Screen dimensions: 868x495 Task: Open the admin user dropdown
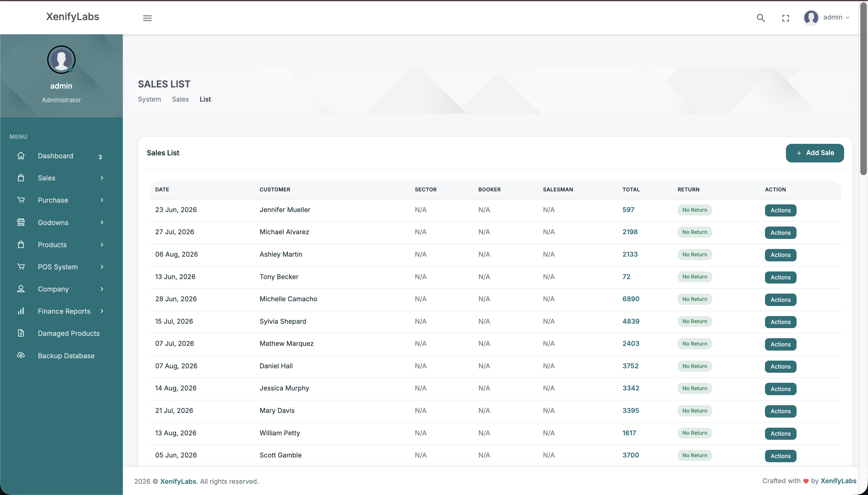click(826, 17)
